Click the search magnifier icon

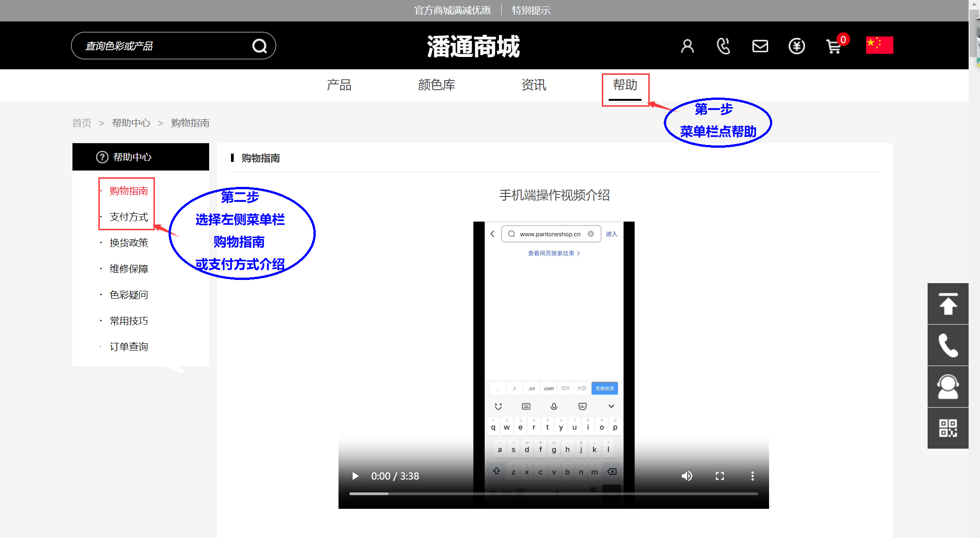pos(260,46)
